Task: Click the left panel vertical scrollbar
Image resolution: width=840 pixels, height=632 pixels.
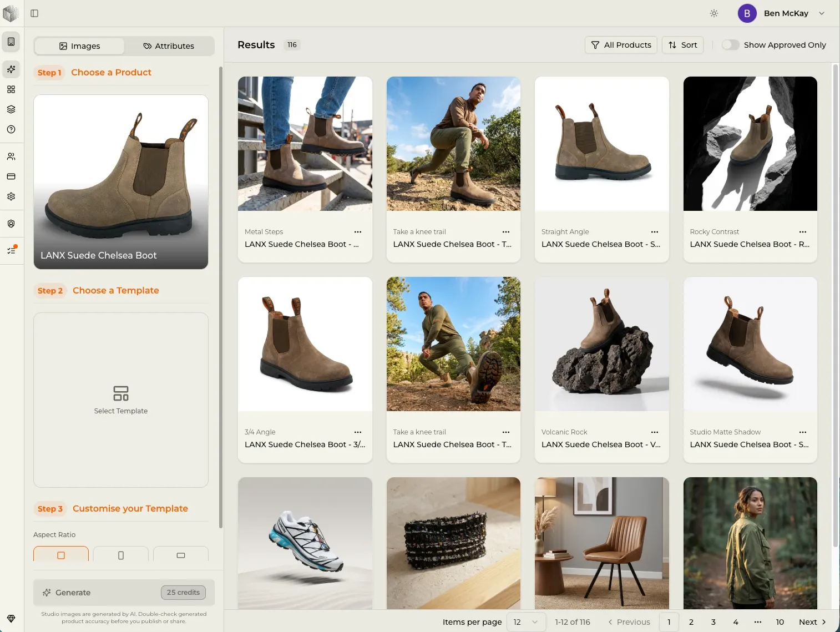Action: [221, 297]
